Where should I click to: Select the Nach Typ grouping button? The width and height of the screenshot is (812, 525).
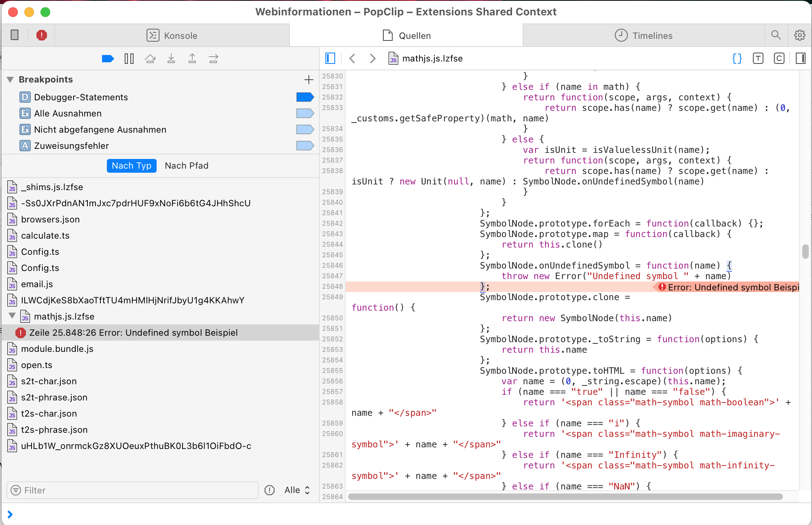point(132,166)
